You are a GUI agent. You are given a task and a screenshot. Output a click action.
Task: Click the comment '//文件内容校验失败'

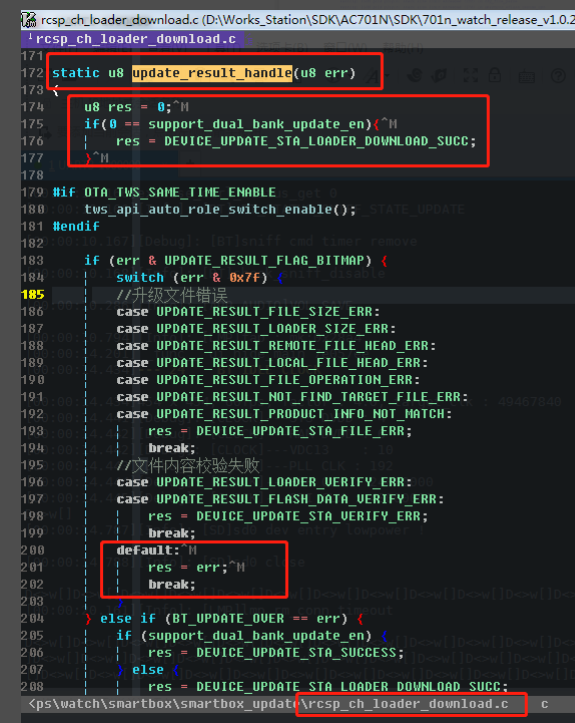coord(188,466)
